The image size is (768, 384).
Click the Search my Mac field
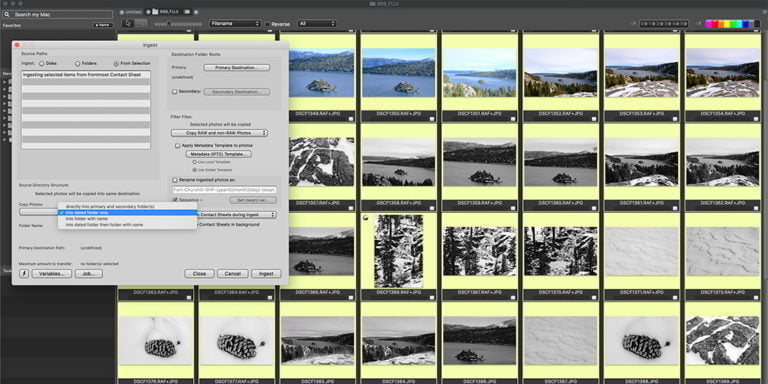pyautogui.click(x=57, y=15)
